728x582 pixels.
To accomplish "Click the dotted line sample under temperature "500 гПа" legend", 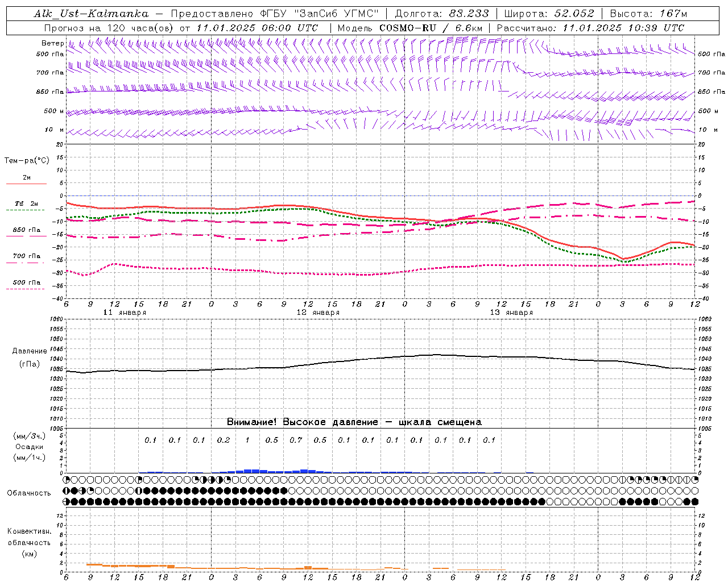I will coord(26,289).
